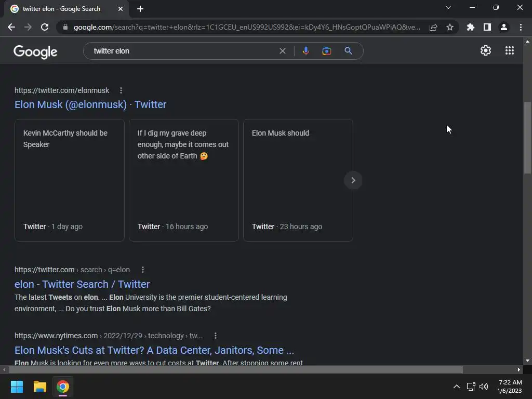Clear the search query with X

click(282, 51)
